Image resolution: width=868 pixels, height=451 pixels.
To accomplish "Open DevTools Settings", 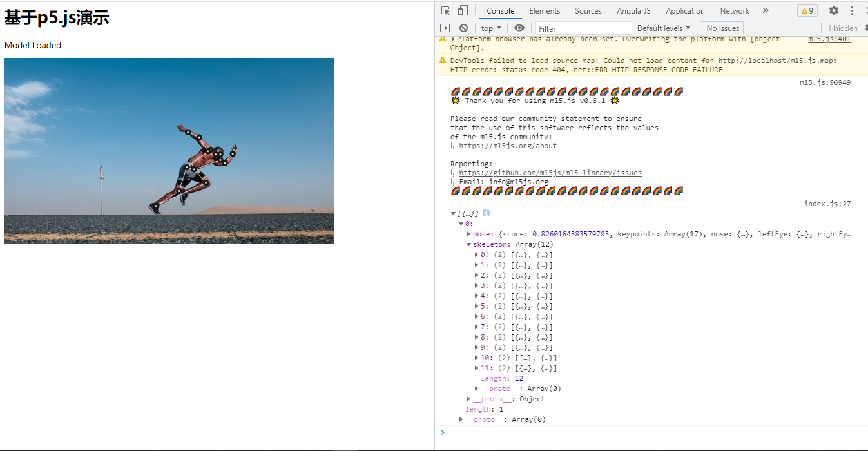I will [x=834, y=10].
